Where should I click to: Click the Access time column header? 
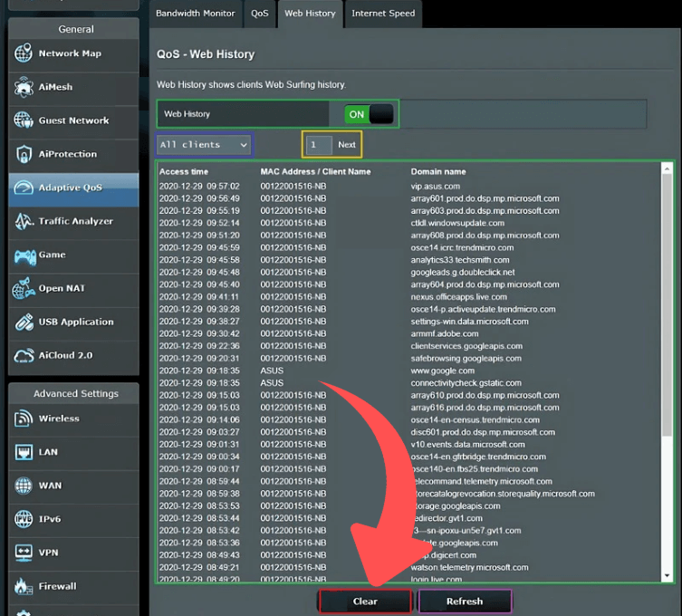pos(184,171)
